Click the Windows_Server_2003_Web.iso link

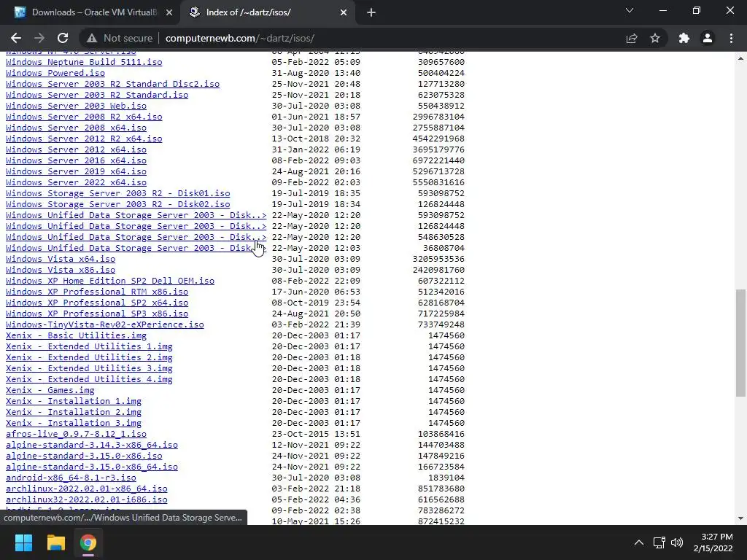[x=76, y=106]
